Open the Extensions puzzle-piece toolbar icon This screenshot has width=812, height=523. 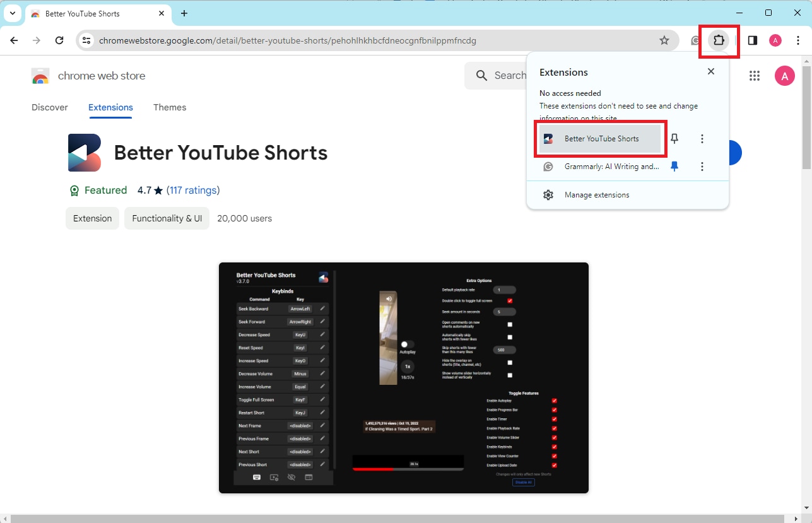(x=719, y=40)
